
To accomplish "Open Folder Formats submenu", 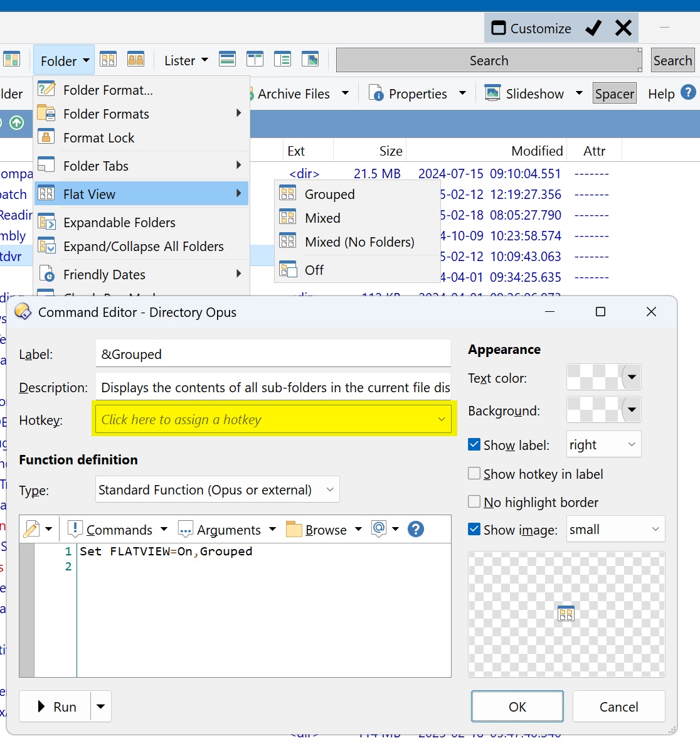I will [x=142, y=114].
